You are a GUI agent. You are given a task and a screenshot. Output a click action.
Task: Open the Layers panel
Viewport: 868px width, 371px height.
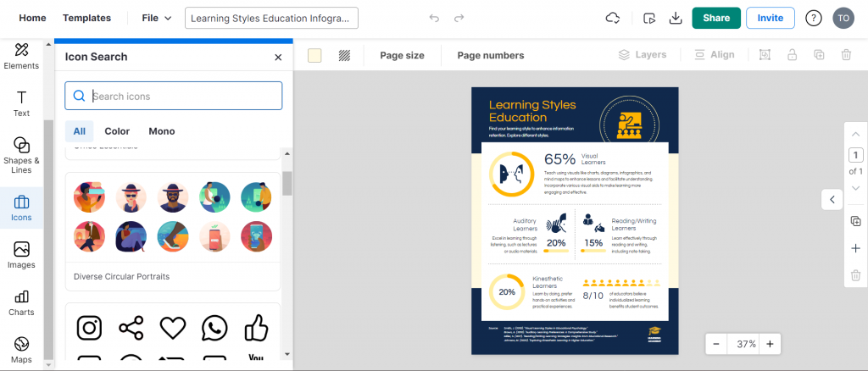tap(643, 55)
